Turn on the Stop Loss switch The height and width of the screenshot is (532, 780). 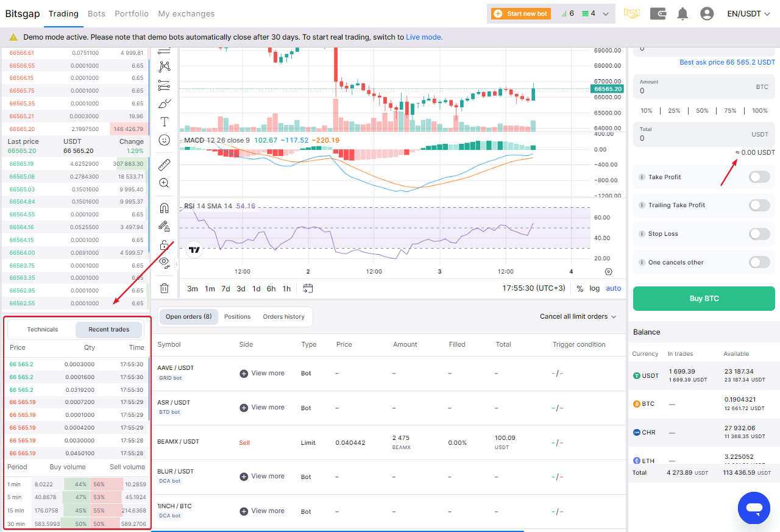pyautogui.click(x=759, y=234)
